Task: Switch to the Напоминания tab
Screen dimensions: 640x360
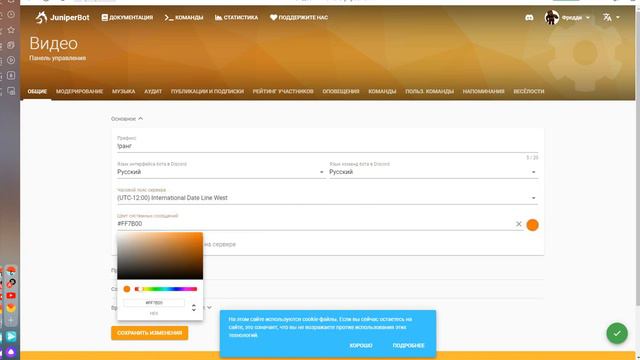Action: (483, 91)
